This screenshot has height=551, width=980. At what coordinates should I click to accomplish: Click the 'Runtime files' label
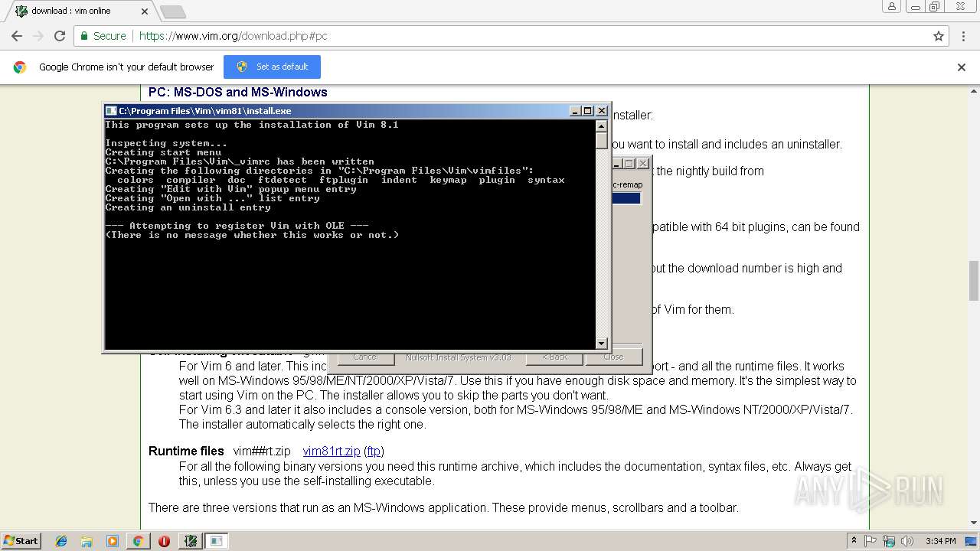186,452
